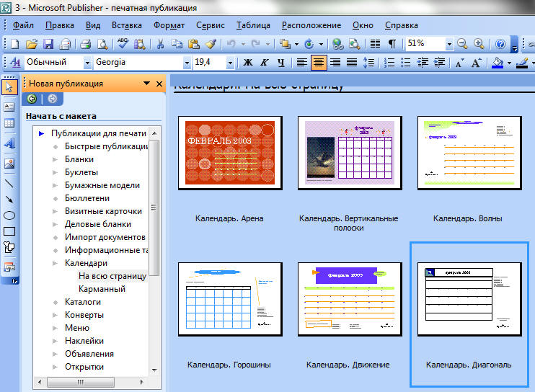Choose Открытки in the list
This screenshot has height=392, width=535.
[x=84, y=367]
